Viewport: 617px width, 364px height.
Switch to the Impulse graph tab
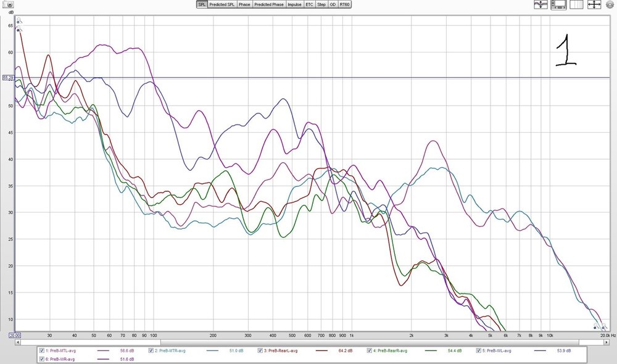[294, 4]
